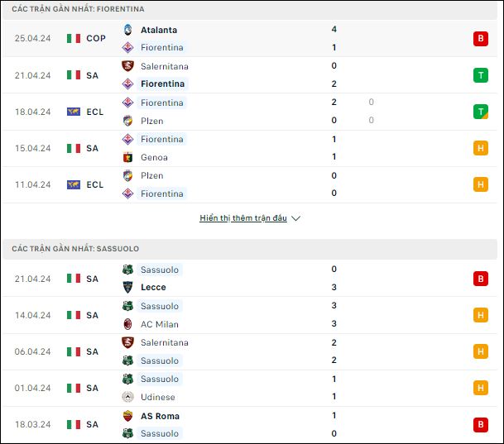Open 'Hiển thị thêm trận đấu' link
The image size is (504, 444).
coord(243,218)
